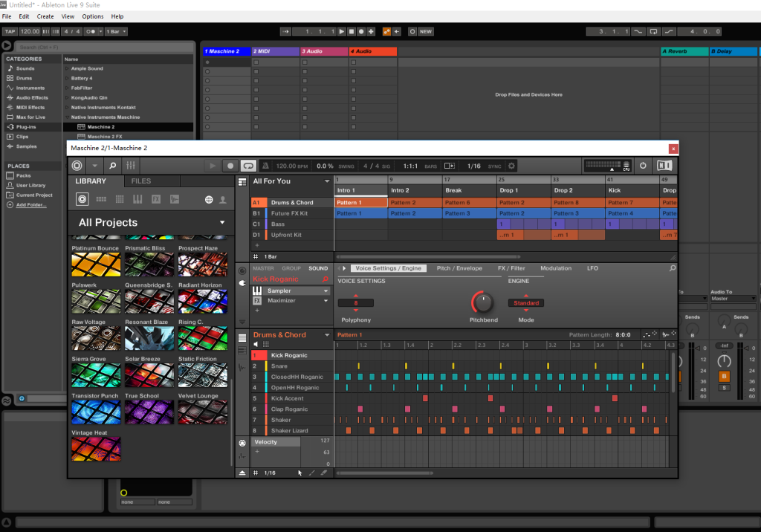761x532 pixels.
Task: Expand the All For You scene dropdown
Action: click(327, 181)
